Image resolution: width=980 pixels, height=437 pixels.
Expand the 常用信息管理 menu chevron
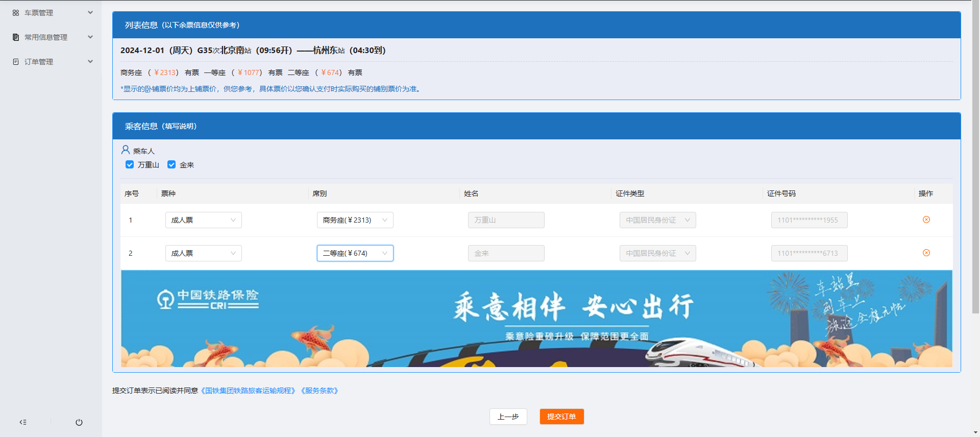90,37
